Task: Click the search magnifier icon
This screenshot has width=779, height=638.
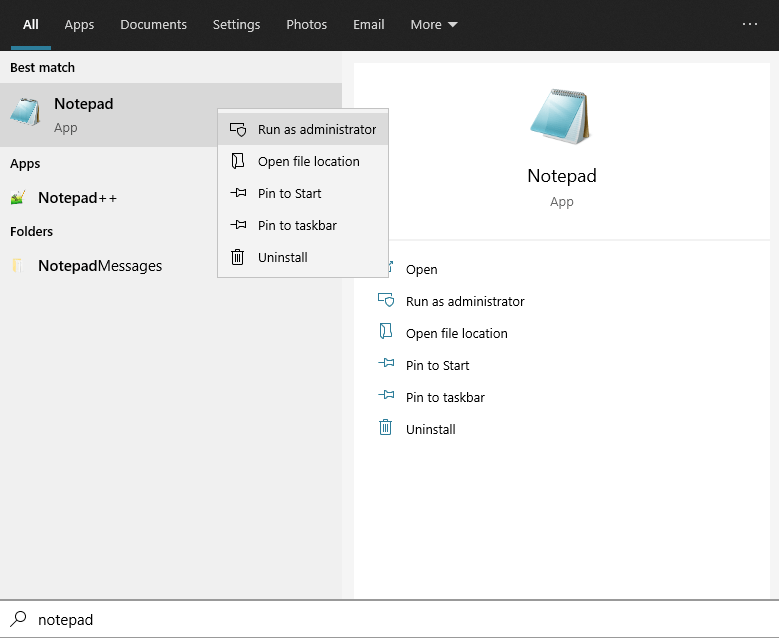Action: pos(18,619)
